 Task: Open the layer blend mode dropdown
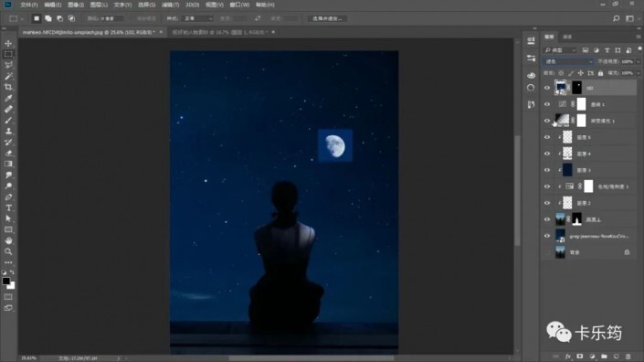coord(567,61)
